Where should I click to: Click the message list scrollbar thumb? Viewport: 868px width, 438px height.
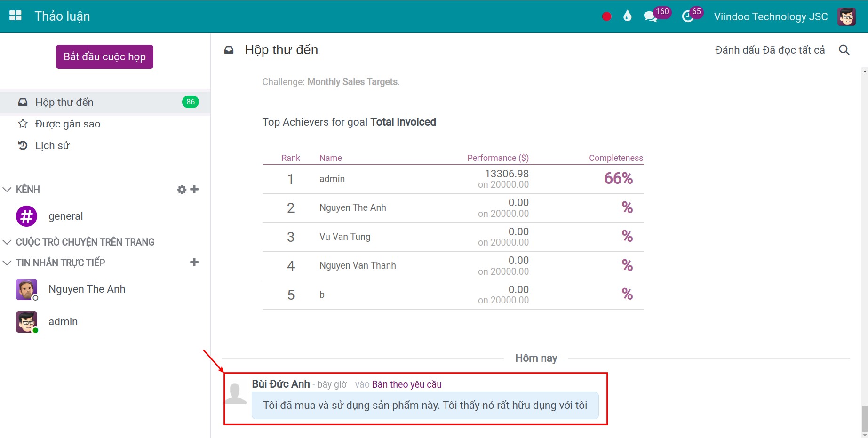point(864,419)
